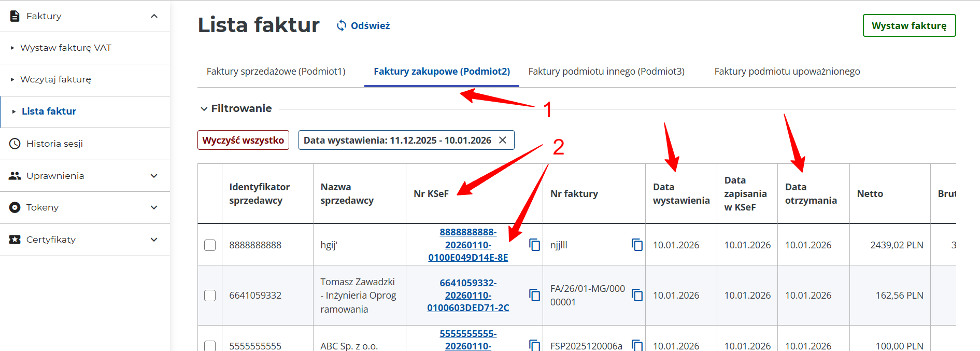Select the checkbox for seller 6641059332

click(x=210, y=295)
